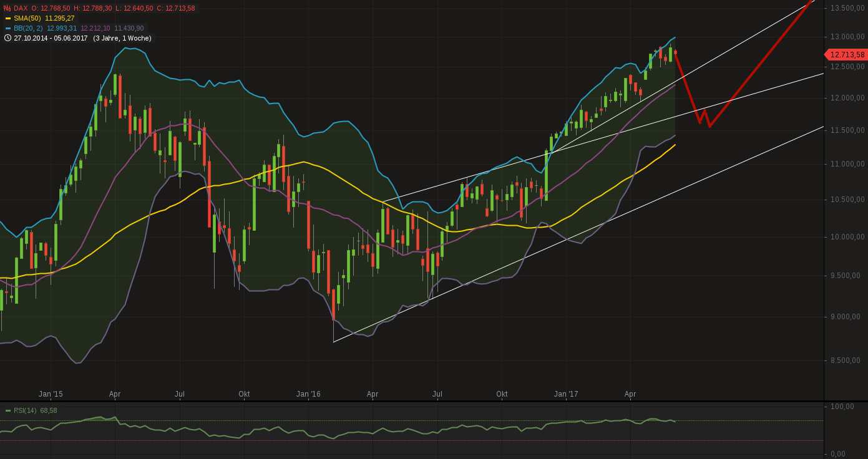Image resolution: width=868 pixels, height=459 pixels.
Task: Click the clock icon beside the date range
Action: click(x=7, y=38)
